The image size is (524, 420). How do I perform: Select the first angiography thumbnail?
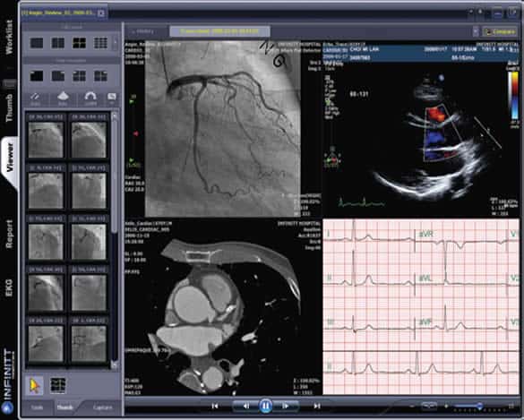click(46, 139)
